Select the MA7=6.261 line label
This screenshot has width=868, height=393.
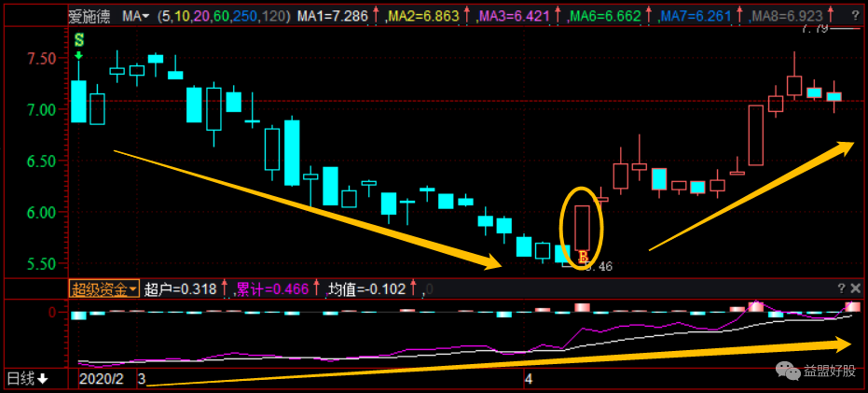click(688, 16)
